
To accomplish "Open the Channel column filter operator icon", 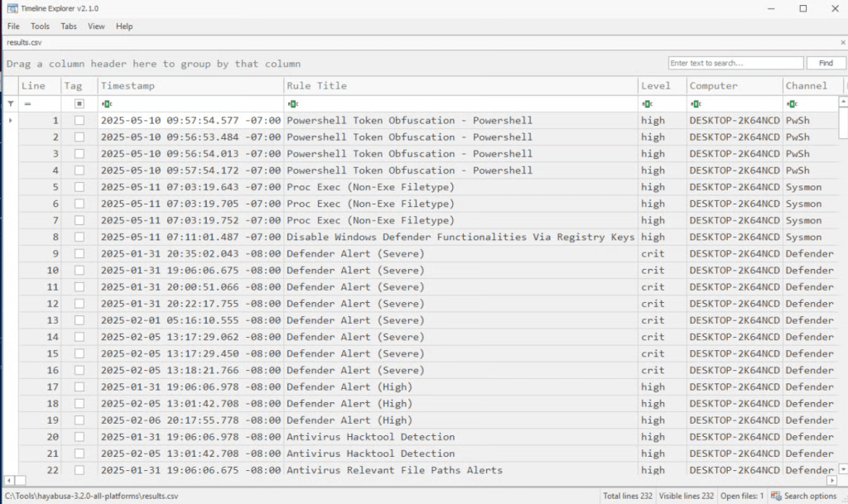I will point(792,104).
